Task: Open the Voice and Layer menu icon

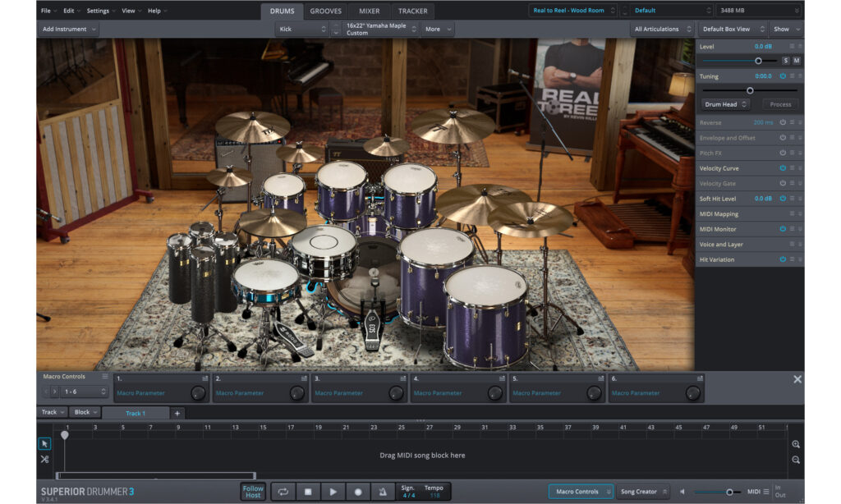Action: coord(792,244)
